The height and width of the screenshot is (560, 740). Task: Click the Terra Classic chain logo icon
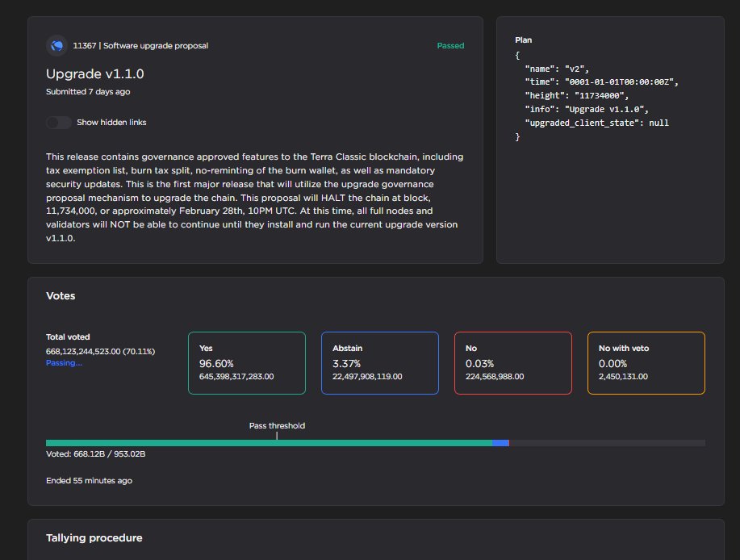point(56,46)
